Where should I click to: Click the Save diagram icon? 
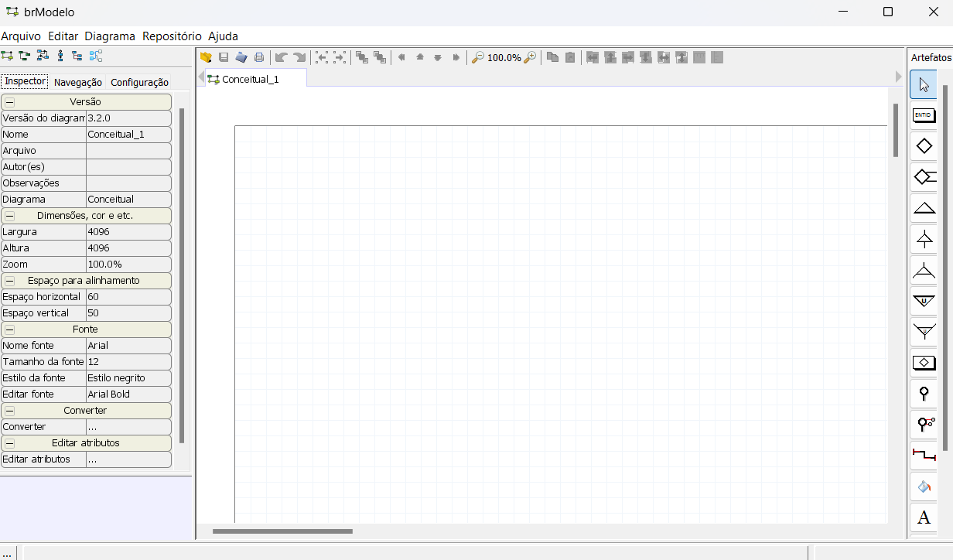pyautogui.click(x=224, y=56)
